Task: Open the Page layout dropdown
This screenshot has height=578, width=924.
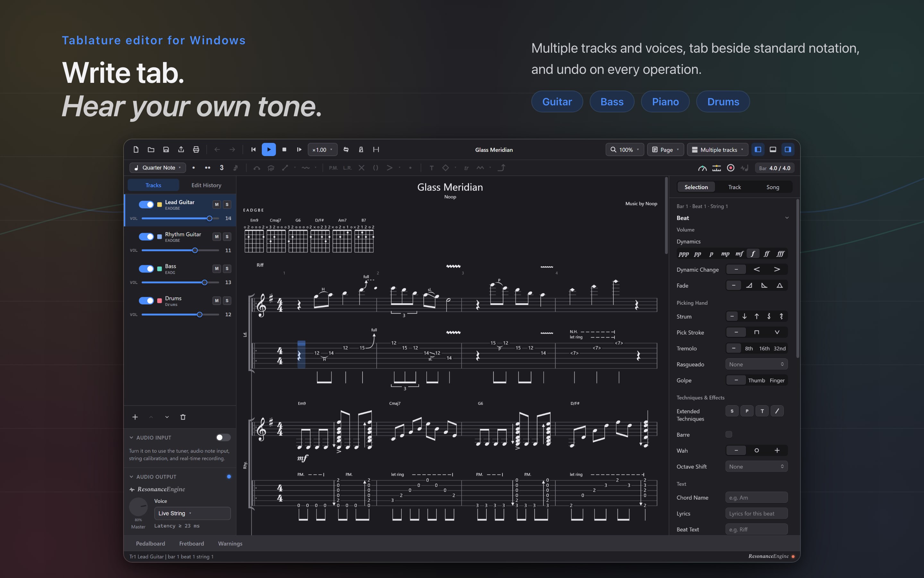Action: [665, 149]
